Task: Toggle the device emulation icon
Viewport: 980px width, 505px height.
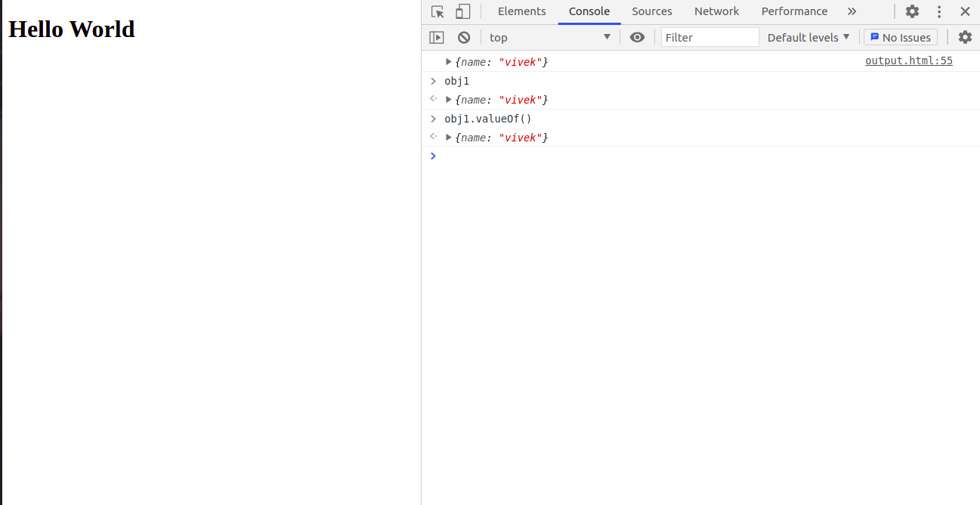Action: (x=462, y=11)
